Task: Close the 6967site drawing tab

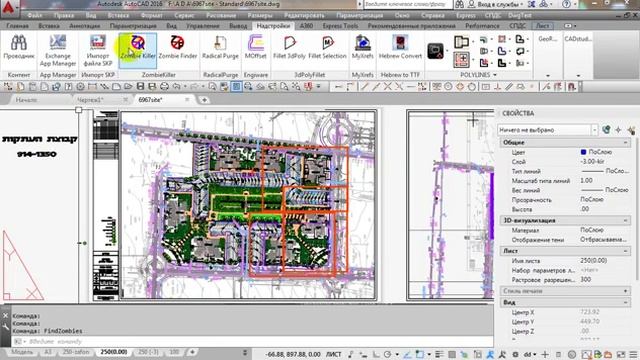Action: (187, 100)
